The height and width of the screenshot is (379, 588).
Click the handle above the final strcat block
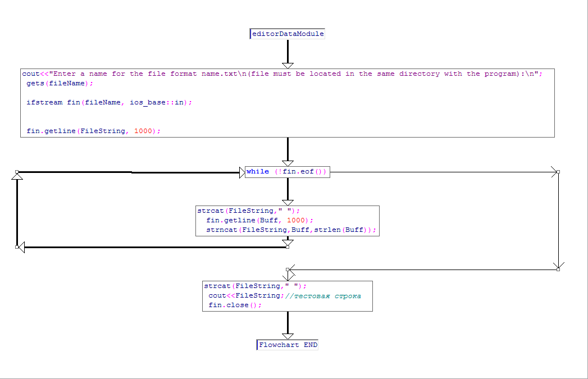coord(287,269)
